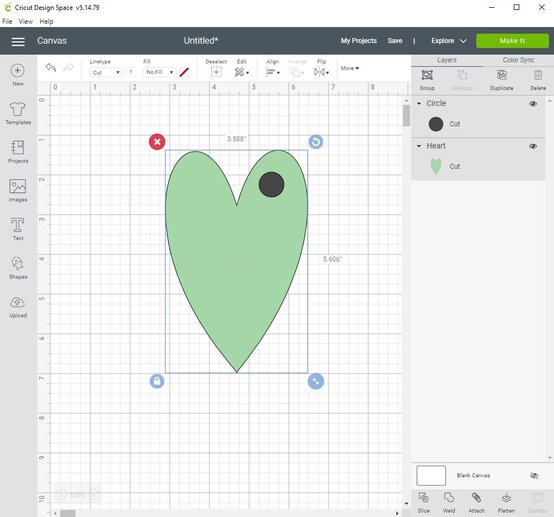Click the linetype color swatch
Image resolution: width=554 pixels, height=517 pixels.
[x=184, y=72]
